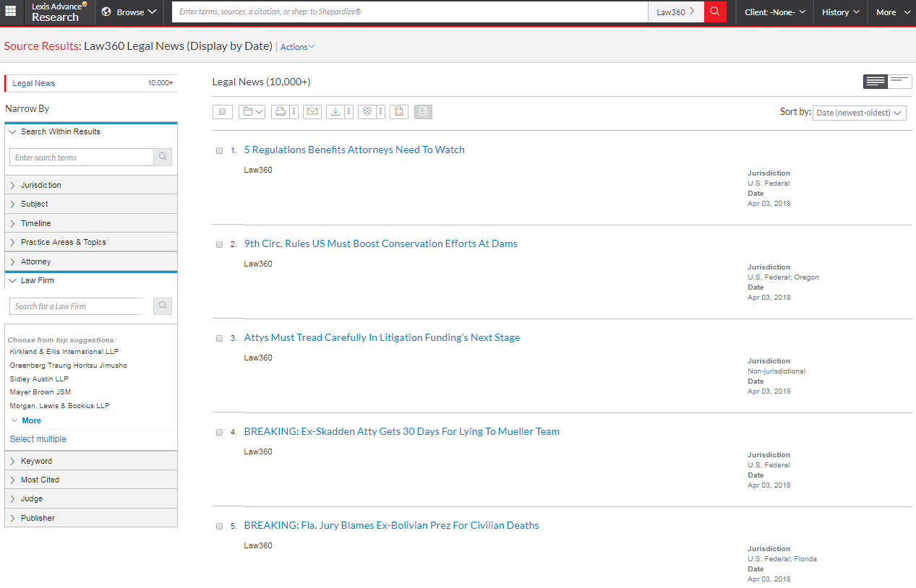916x588 pixels.
Task: Open Dropbox options dots menu
Action: [x=380, y=111]
